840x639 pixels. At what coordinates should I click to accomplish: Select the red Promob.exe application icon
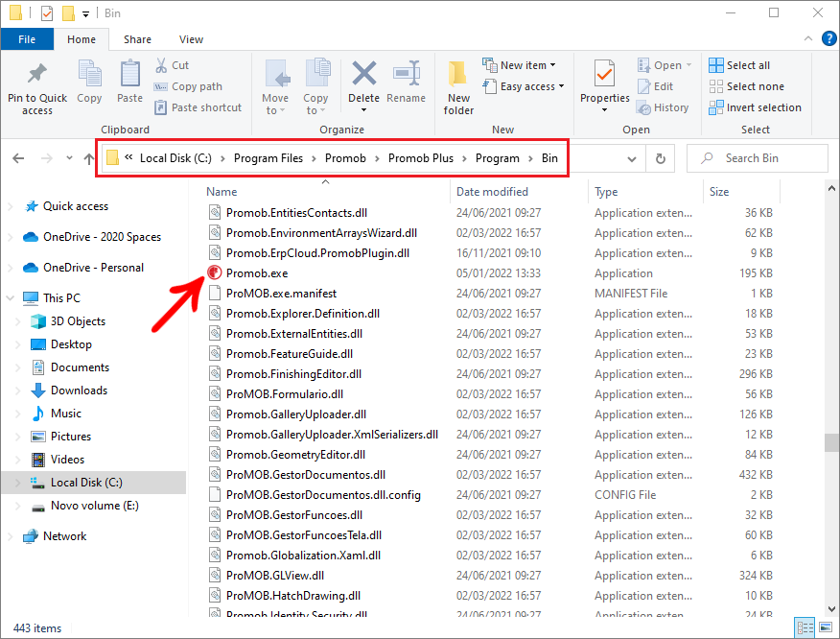[x=214, y=272]
